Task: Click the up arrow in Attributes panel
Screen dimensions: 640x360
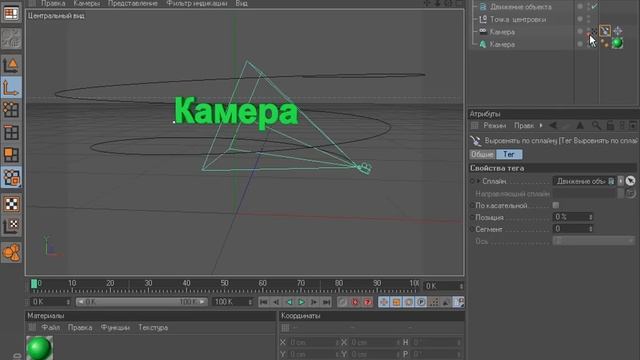Action: (580, 125)
